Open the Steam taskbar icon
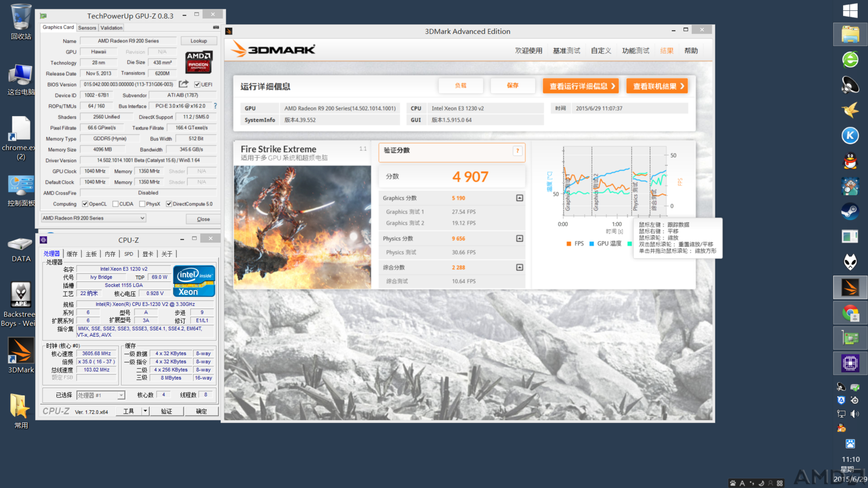Screen dimensions: 868x488 (850, 211)
